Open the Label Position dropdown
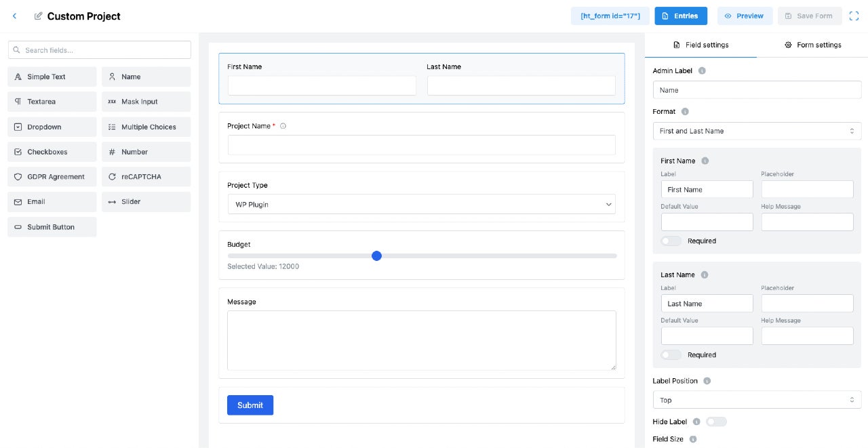868x448 pixels. tap(757, 400)
